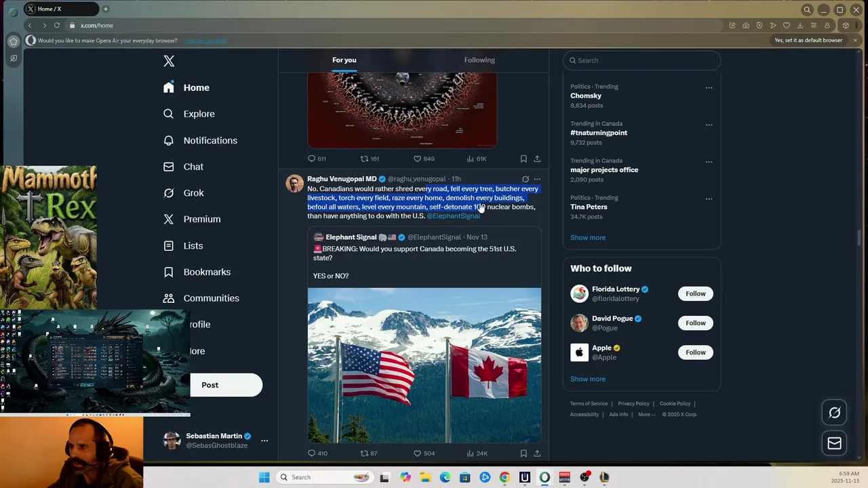This screenshot has height=488, width=868.
Task: Open more options for #tnaturningpoint trend
Action: pos(709,125)
